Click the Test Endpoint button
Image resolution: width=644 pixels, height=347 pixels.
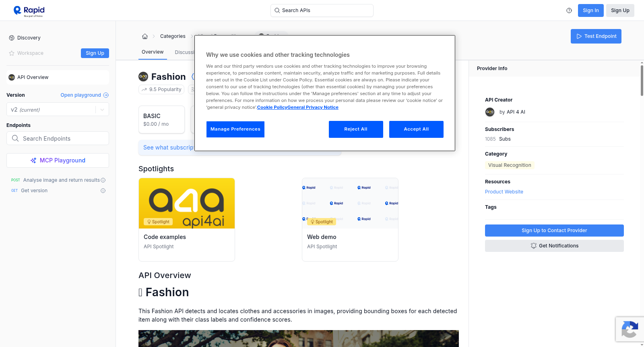[596, 36]
